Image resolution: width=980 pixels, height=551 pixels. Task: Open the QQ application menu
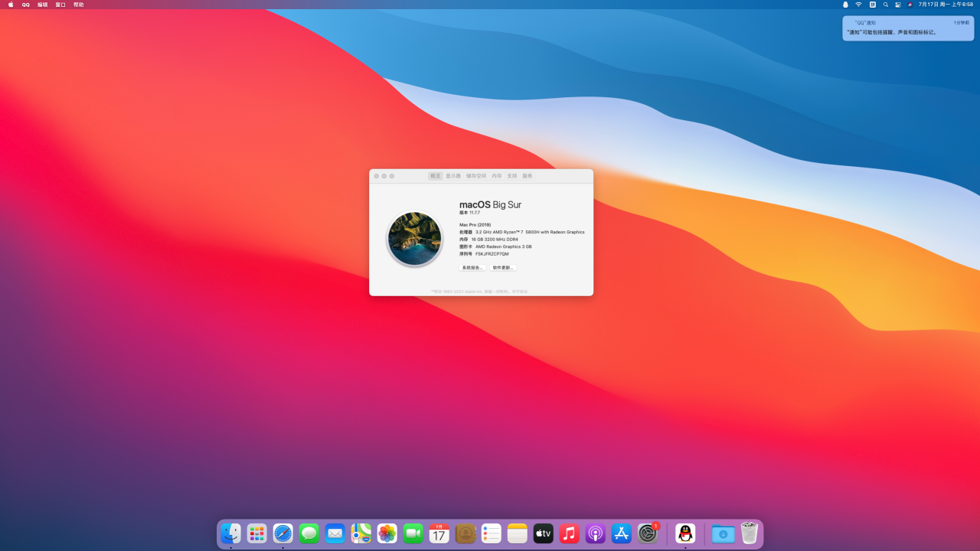click(x=26, y=5)
